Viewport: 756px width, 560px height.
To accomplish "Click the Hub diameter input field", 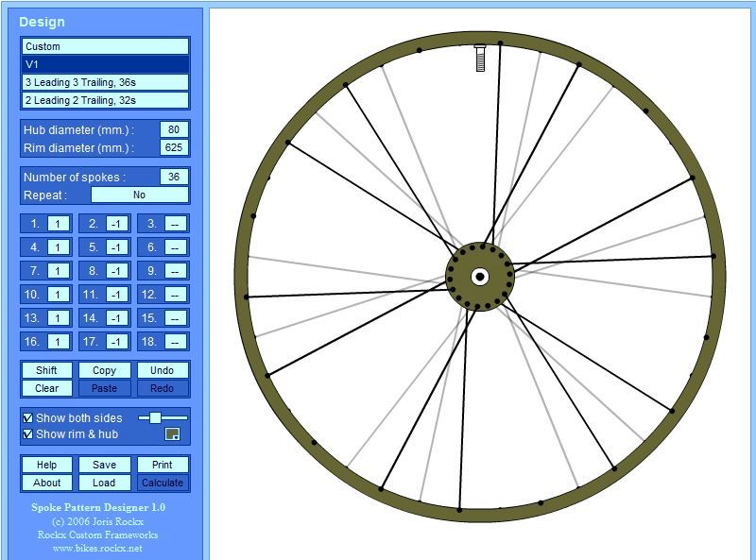I will click(174, 129).
